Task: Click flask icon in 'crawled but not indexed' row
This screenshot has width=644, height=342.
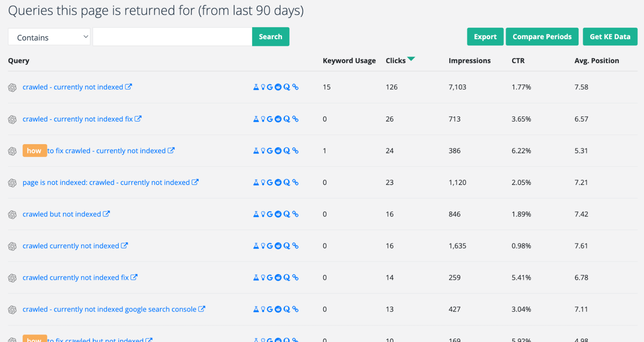Action: pos(256,214)
